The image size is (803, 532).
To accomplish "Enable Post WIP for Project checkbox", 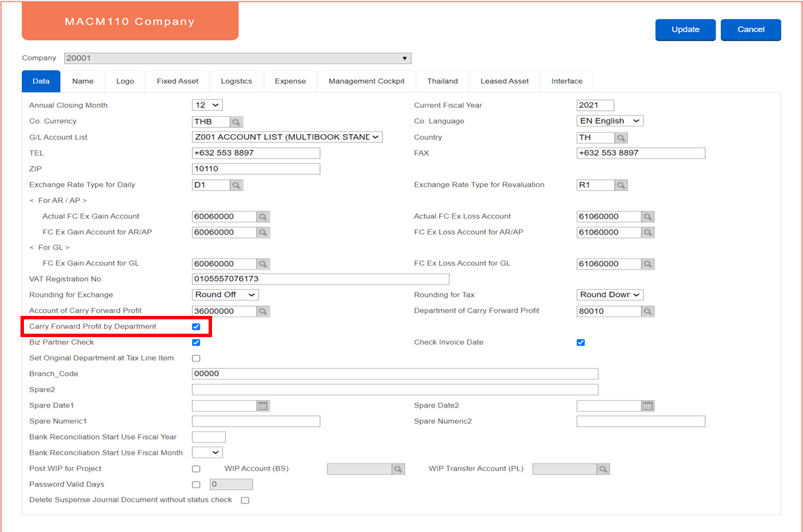I will [196, 469].
